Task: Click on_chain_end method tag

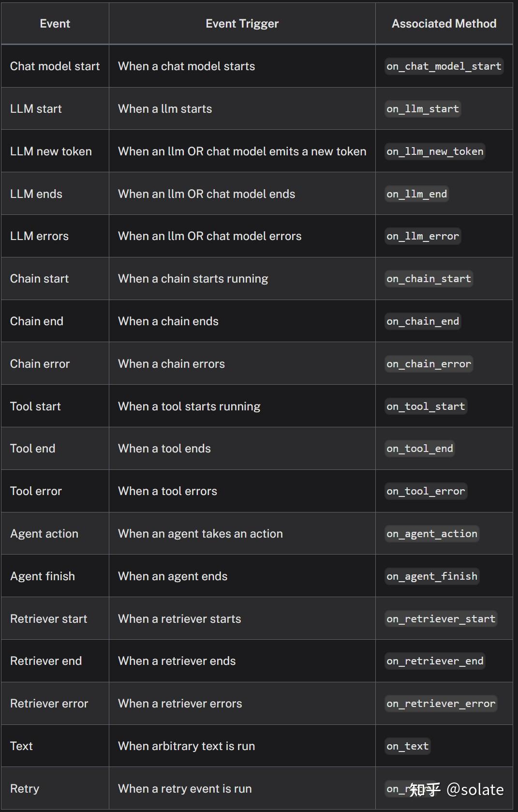Action: click(423, 321)
